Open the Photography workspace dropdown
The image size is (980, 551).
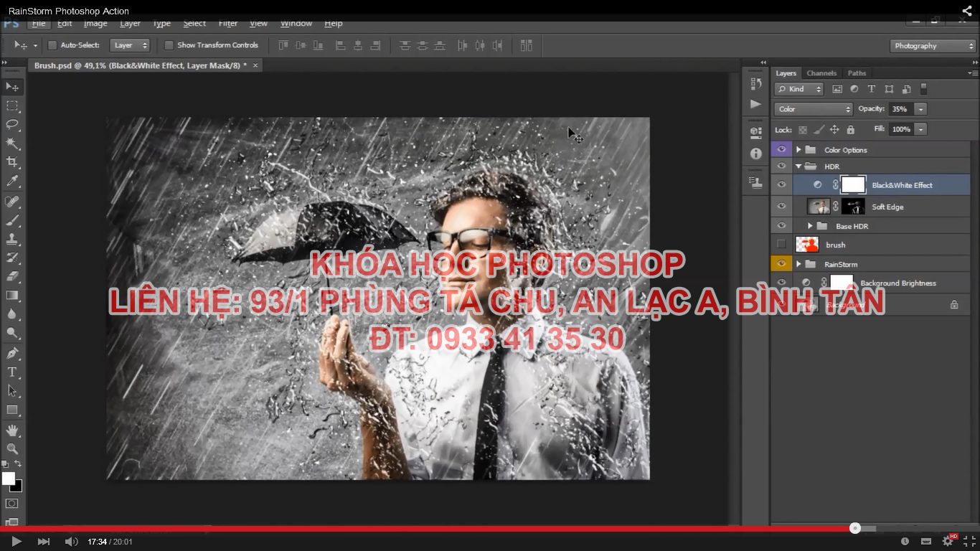[933, 46]
